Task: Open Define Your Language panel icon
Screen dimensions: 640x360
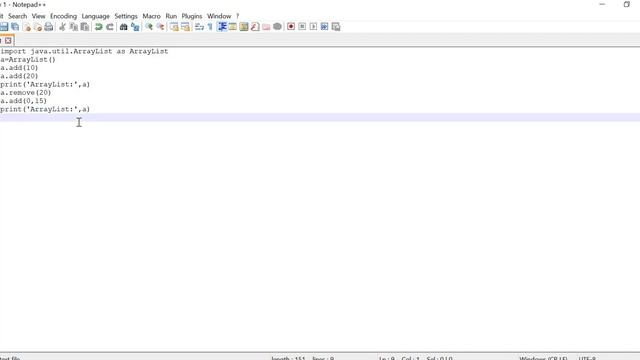Action: click(233, 27)
